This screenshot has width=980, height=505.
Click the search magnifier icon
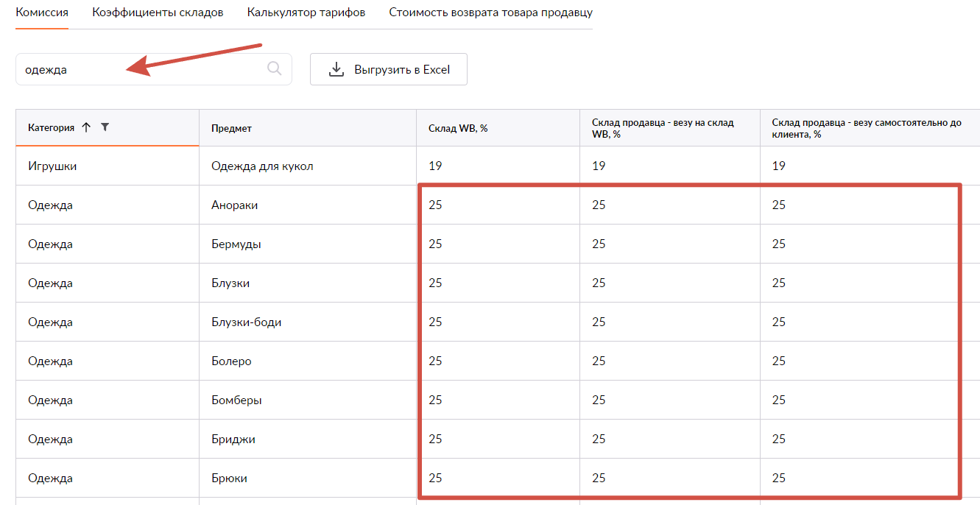(x=274, y=68)
